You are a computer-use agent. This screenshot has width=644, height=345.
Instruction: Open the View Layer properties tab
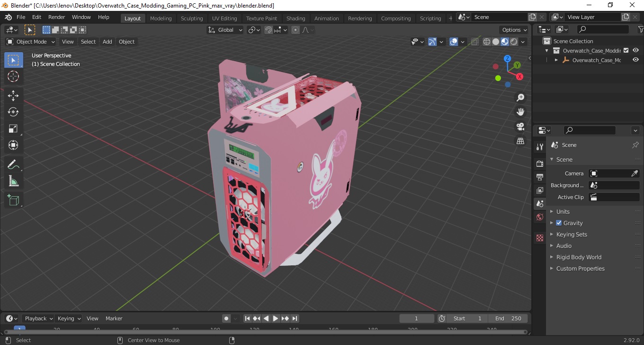(540, 191)
